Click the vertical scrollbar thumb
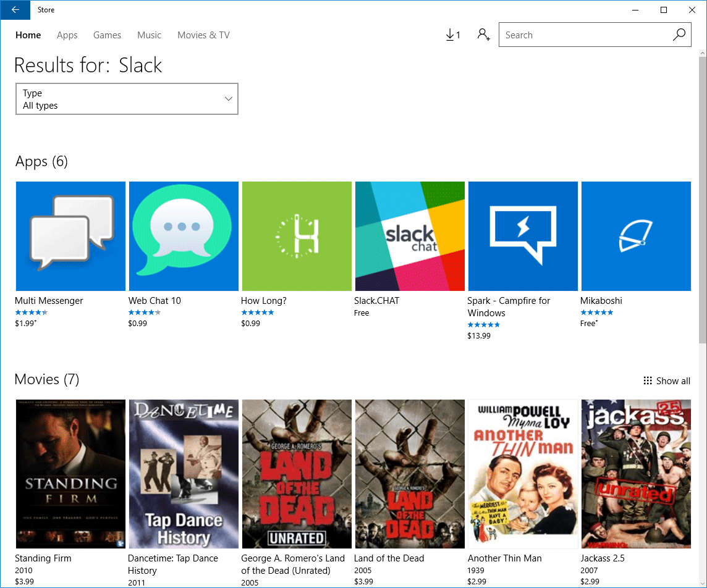This screenshot has height=588, width=707. pos(703,199)
